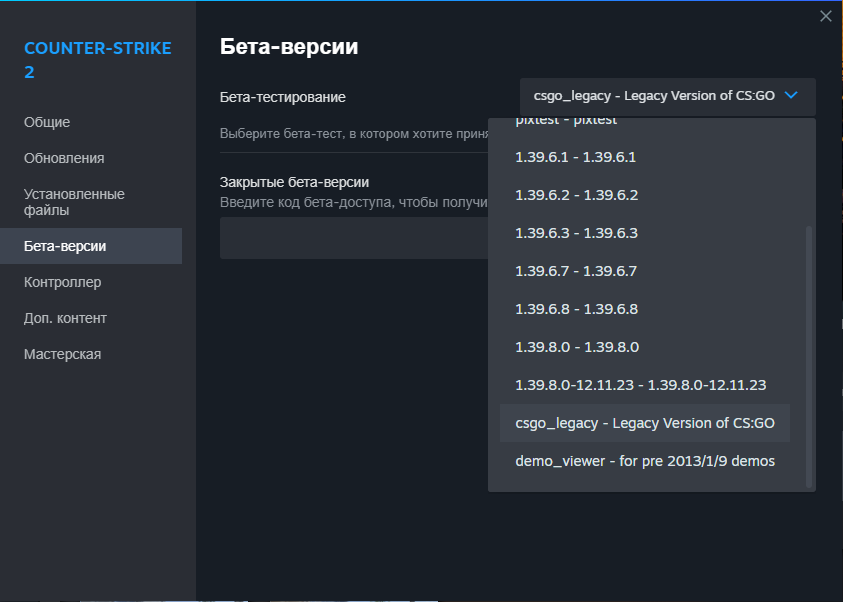Click the Закрытые бета-версии label
The image size is (843, 602).
coord(294,182)
